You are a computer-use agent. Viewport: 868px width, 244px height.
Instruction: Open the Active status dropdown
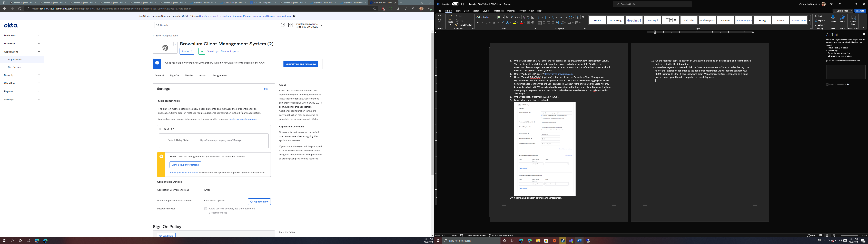[x=187, y=51]
